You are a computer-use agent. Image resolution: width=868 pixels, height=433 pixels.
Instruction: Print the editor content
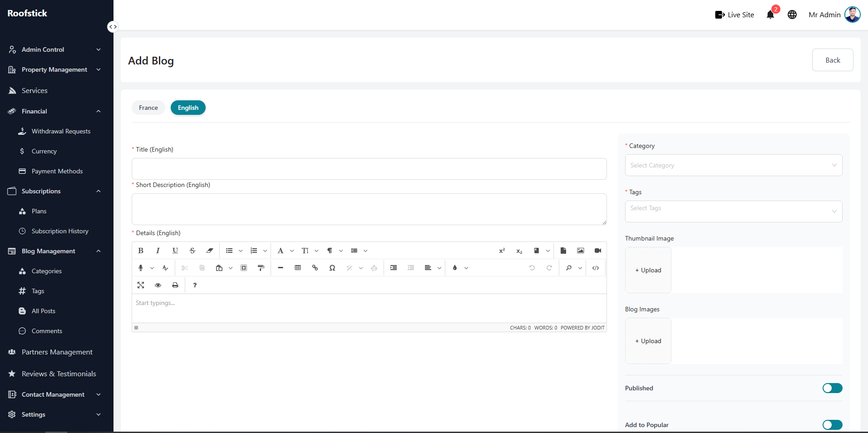point(175,285)
